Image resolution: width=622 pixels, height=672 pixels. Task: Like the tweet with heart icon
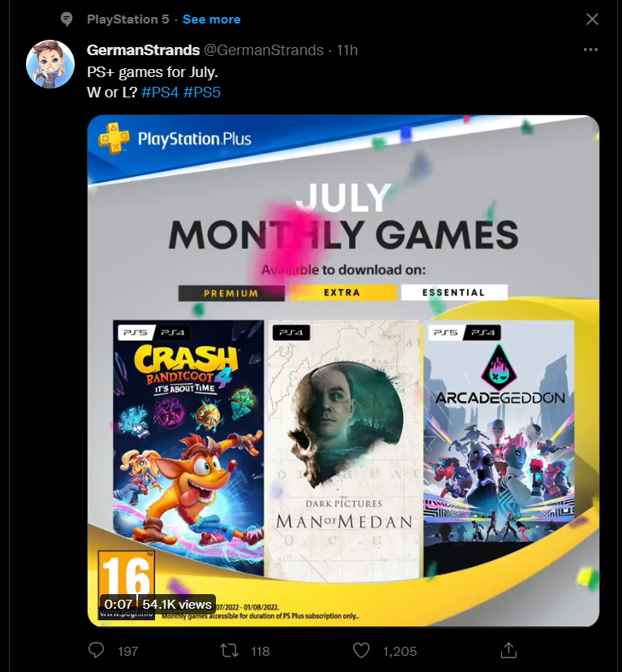coord(361,650)
